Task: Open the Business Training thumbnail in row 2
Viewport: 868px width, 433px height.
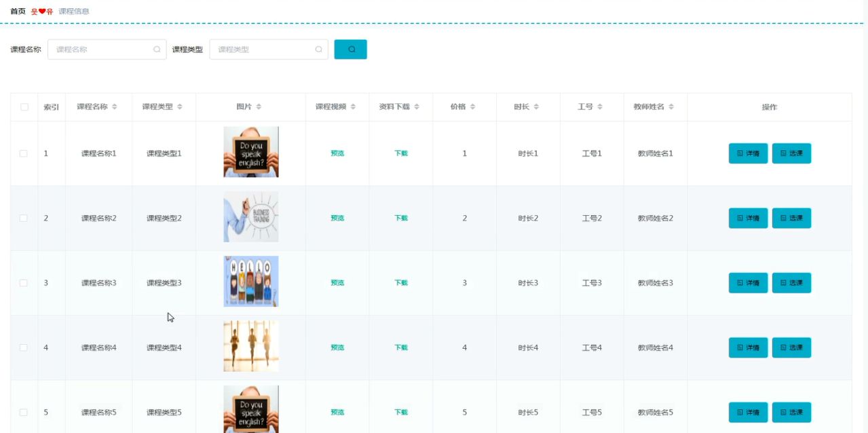Action: coord(251,216)
